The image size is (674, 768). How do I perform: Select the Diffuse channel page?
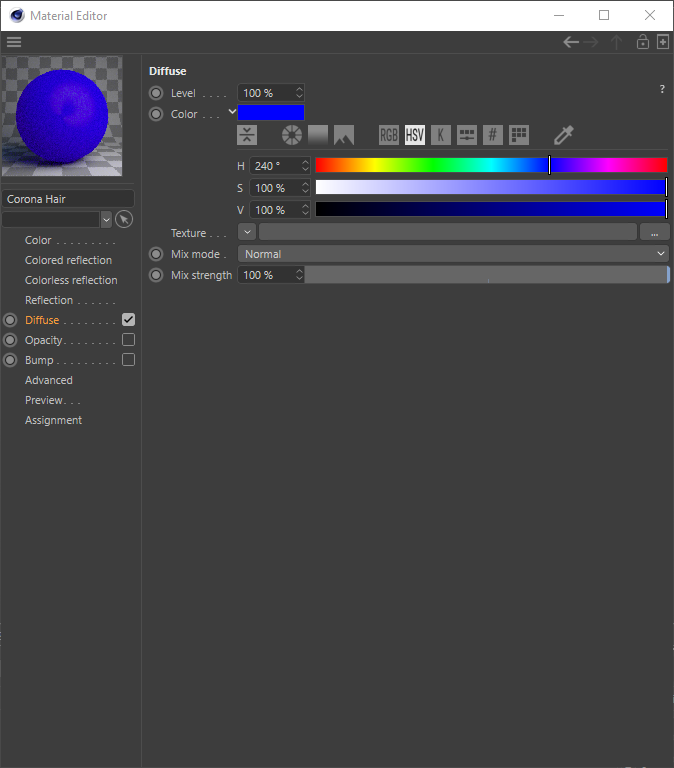click(42, 320)
